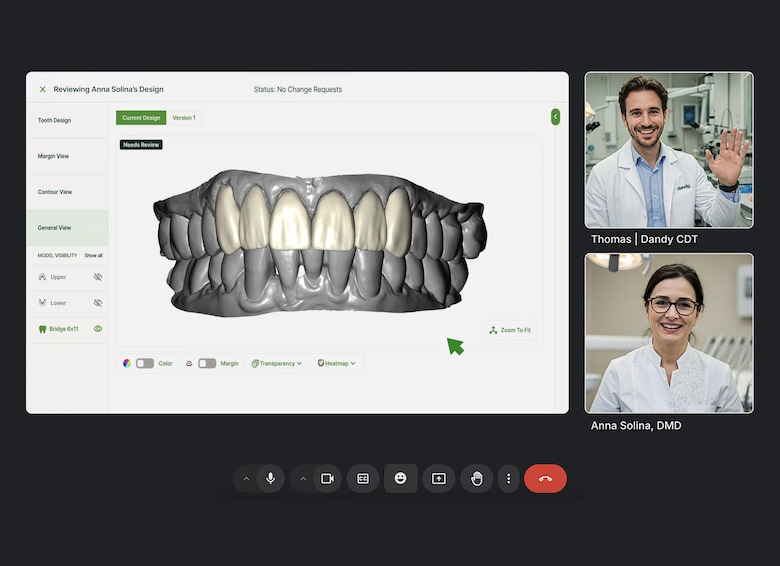780x566 pixels.
Task: Select Anna Solina's video thumbnail
Action: tap(669, 333)
